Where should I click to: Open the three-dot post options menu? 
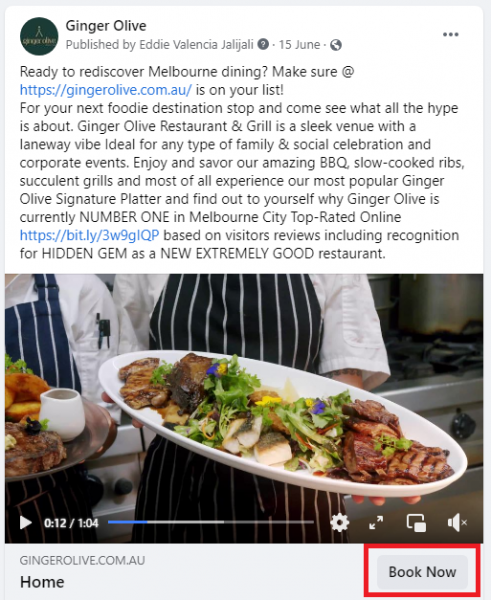pos(450,34)
